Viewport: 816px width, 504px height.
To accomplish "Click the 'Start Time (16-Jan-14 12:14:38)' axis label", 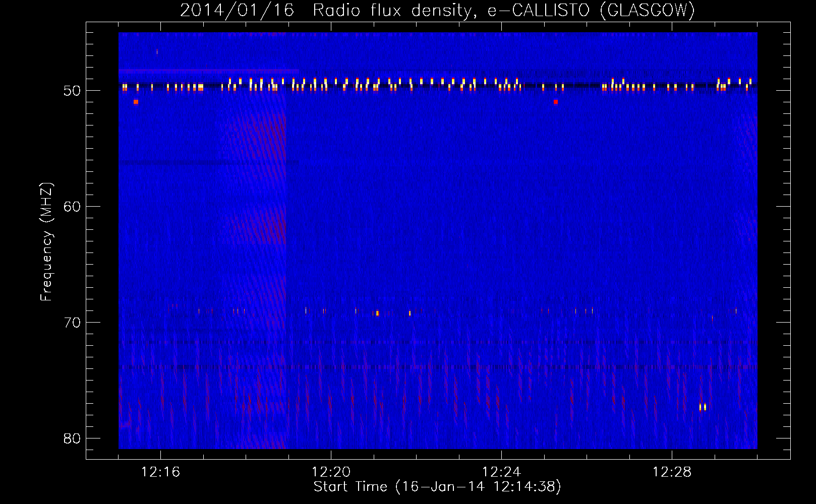I will (437, 487).
